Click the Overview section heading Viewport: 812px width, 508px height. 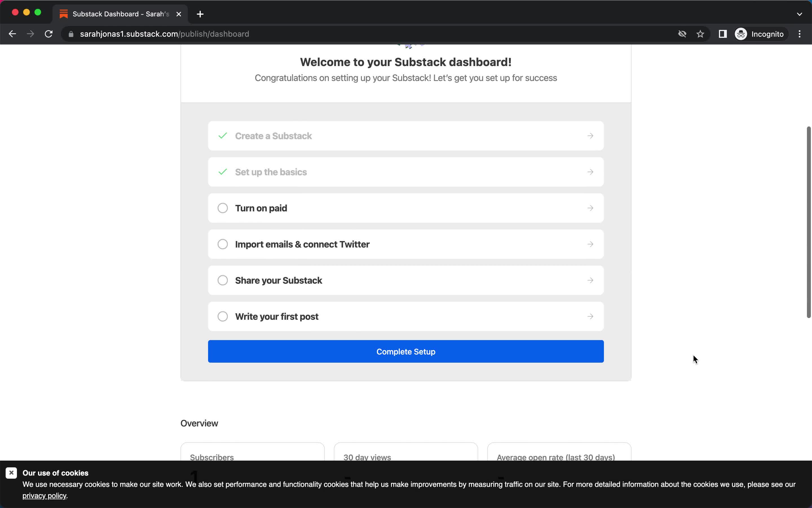click(x=199, y=423)
